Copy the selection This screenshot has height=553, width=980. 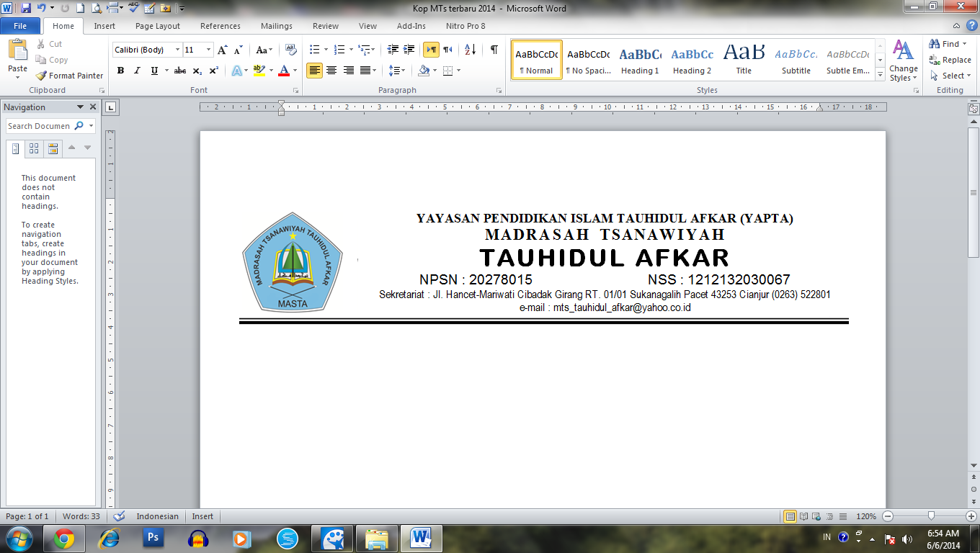click(x=52, y=60)
